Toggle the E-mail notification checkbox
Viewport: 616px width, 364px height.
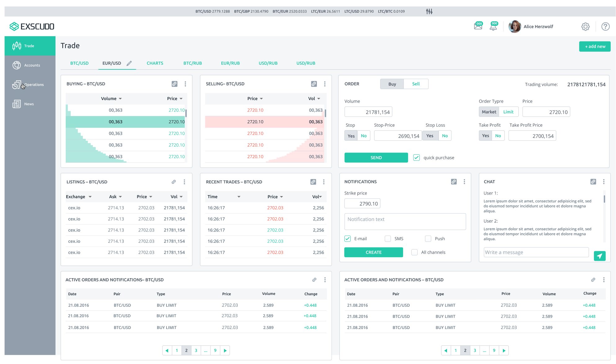pyautogui.click(x=348, y=239)
